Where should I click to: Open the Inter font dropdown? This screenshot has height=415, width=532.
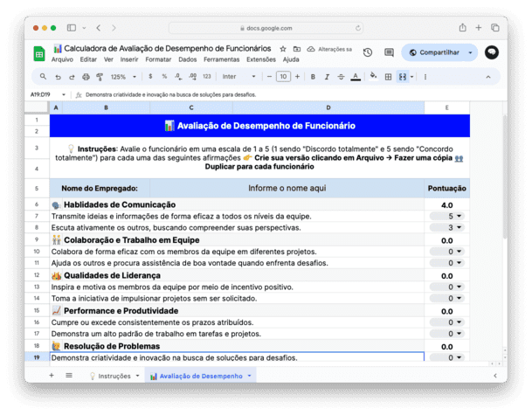pyautogui.click(x=238, y=77)
